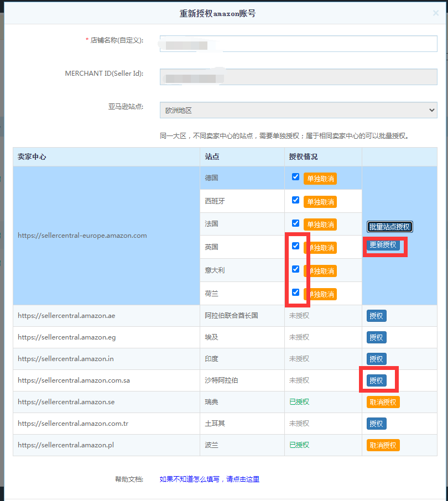
Task: Toggle the 荷兰 site checkbox
Action: [295, 292]
